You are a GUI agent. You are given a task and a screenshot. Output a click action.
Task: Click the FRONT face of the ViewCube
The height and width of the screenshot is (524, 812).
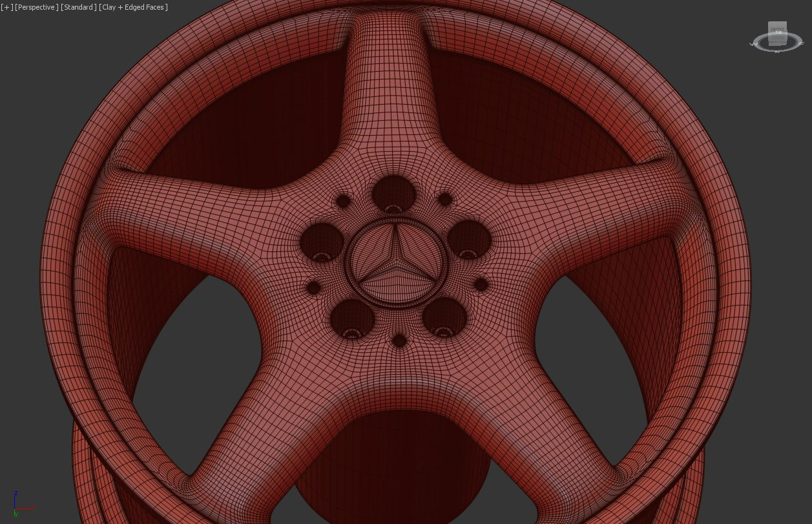point(777,30)
